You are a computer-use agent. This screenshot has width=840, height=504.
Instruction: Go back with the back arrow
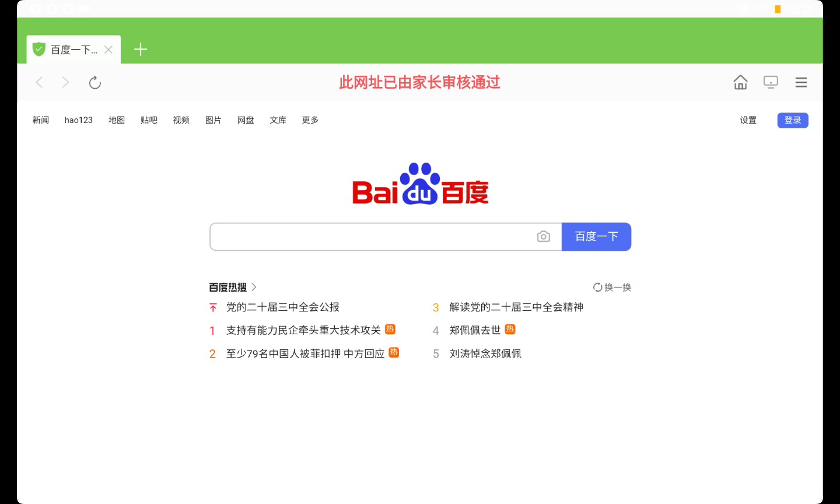click(x=39, y=82)
